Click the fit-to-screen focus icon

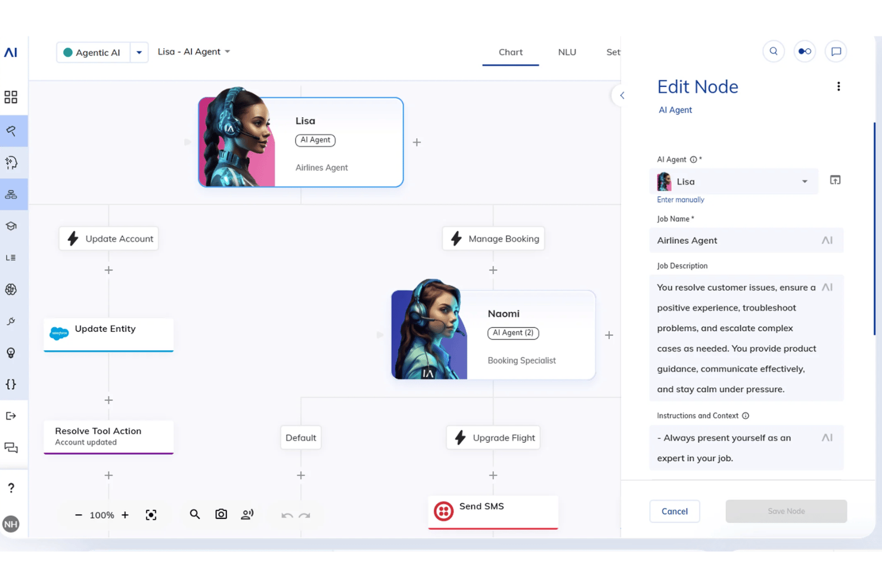coord(151,515)
